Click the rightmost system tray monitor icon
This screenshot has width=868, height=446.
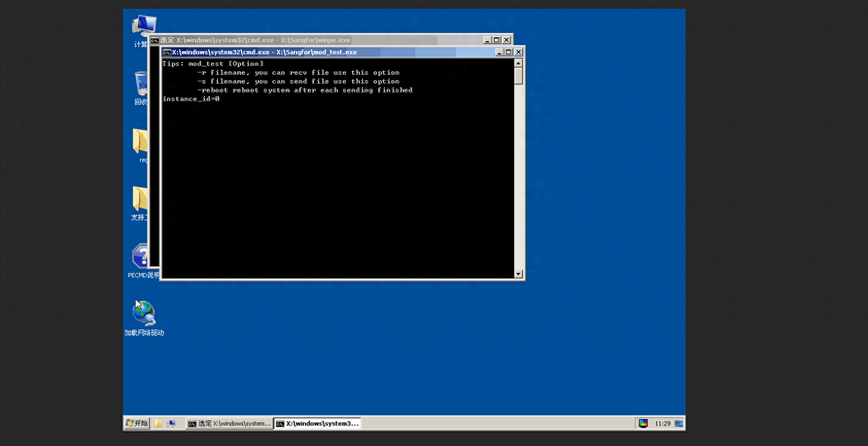coord(679,423)
